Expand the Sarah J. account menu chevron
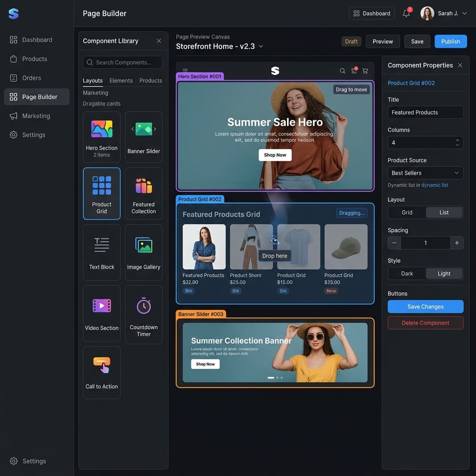Image resolution: width=476 pixels, height=476 pixels. [464, 13]
